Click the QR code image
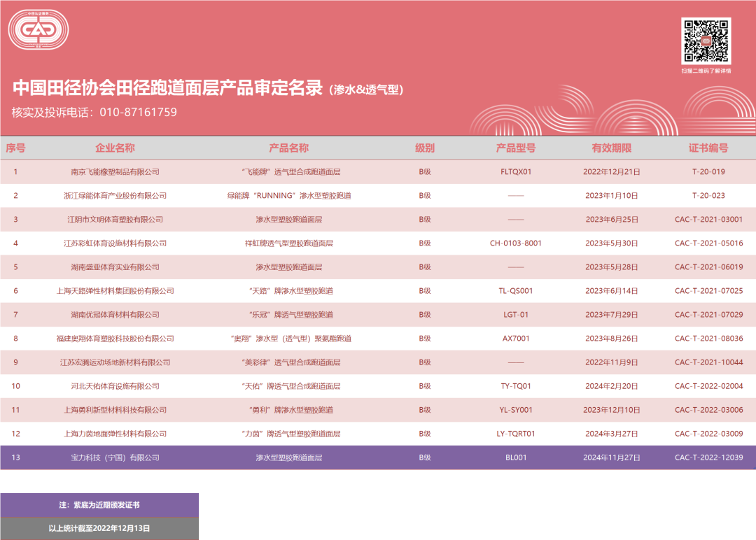756x540 pixels. coord(706,41)
